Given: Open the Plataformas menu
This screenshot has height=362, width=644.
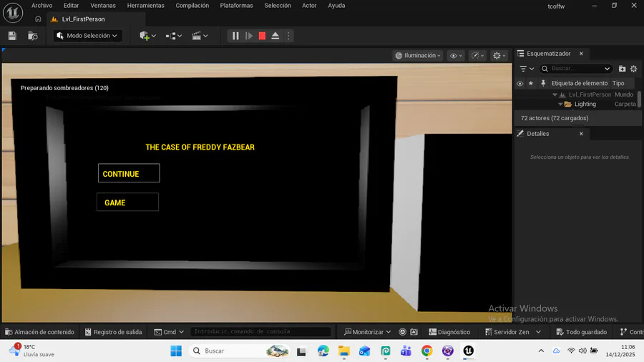Looking at the screenshot, I should 236,5.
